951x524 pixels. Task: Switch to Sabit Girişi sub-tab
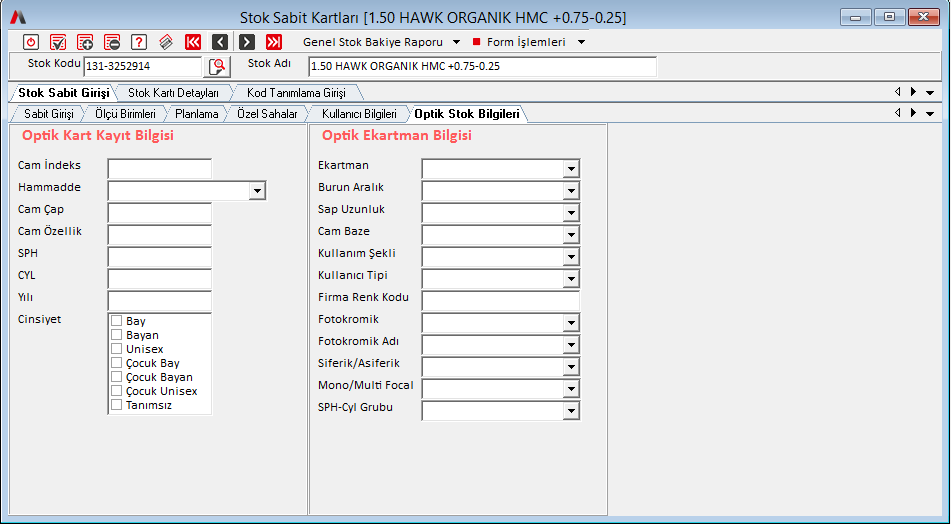pos(49,114)
